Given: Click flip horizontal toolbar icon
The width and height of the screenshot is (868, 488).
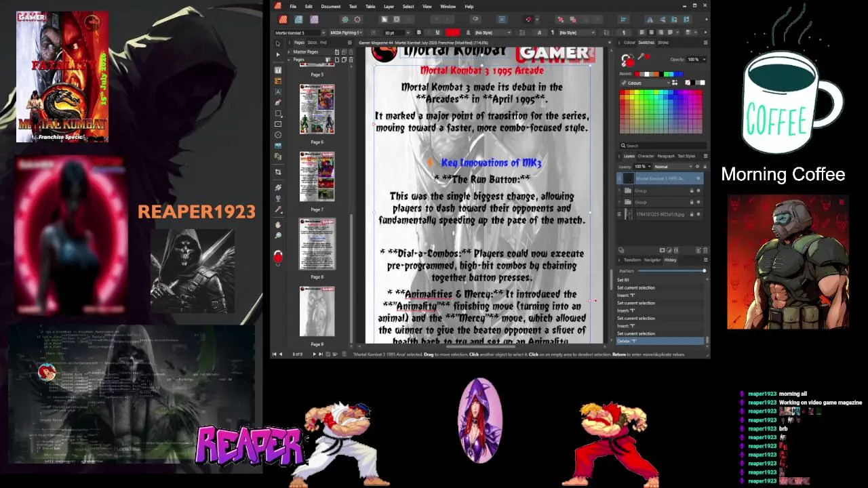Looking at the screenshot, I should pyautogui.click(x=650, y=19).
